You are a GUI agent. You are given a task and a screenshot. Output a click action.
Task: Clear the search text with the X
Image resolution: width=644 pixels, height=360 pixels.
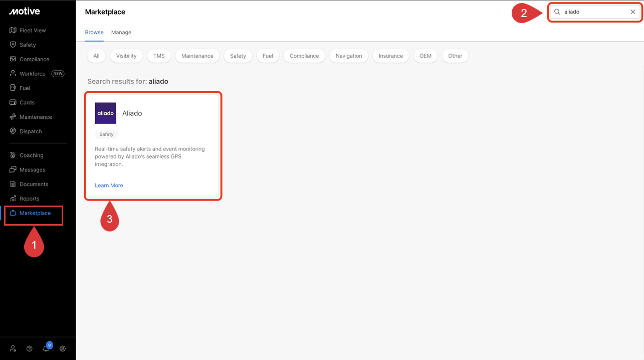tap(633, 12)
